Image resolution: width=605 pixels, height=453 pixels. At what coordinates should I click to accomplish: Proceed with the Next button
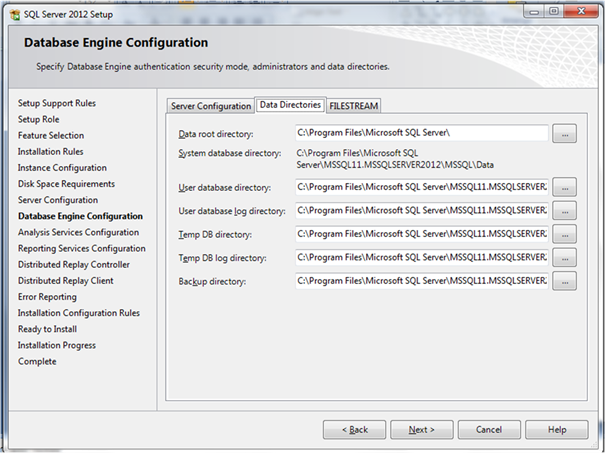pyautogui.click(x=422, y=429)
